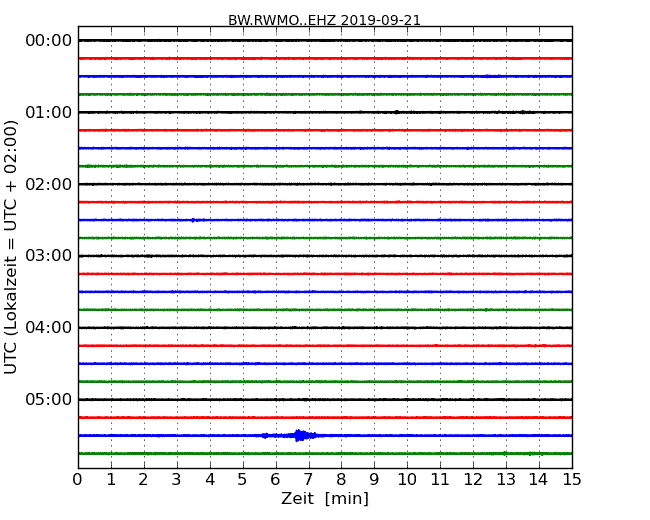Screen dimensions: 650x520
Task: Click the plot title BW.RWMO..EHZ 2019-09-21
Action: 324,20
